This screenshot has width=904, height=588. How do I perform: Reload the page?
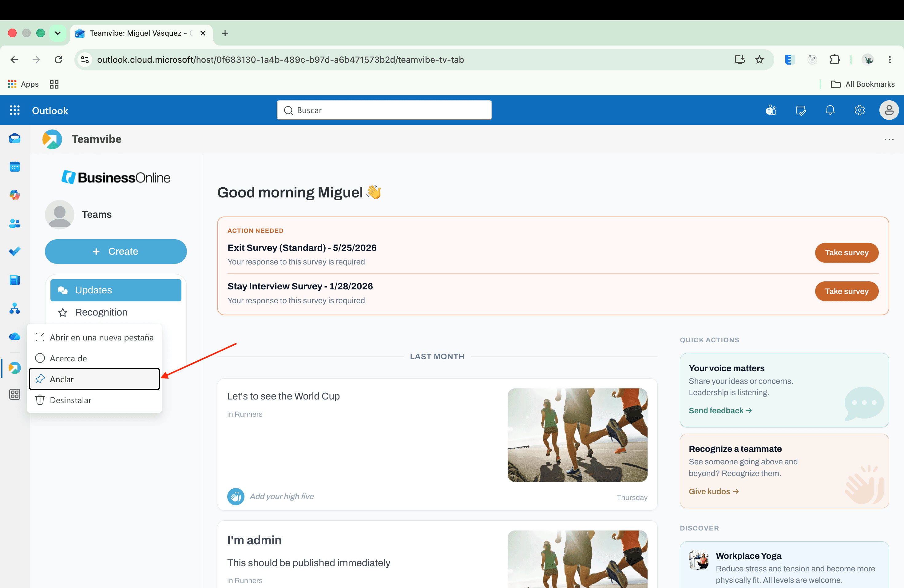click(58, 60)
